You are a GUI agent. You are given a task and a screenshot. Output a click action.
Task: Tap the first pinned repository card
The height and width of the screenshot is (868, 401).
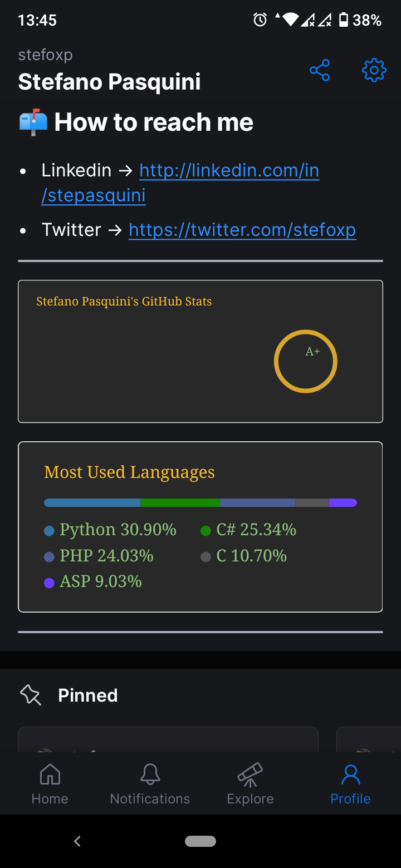168,740
